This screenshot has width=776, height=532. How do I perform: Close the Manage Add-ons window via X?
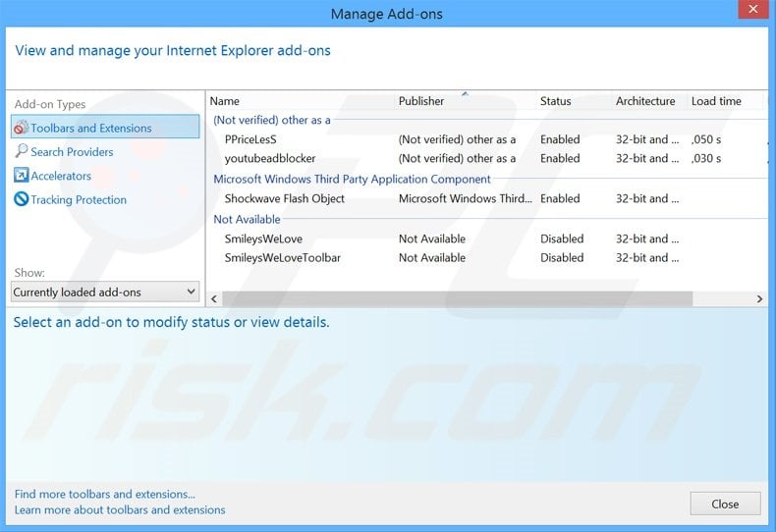(x=752, y=9)
